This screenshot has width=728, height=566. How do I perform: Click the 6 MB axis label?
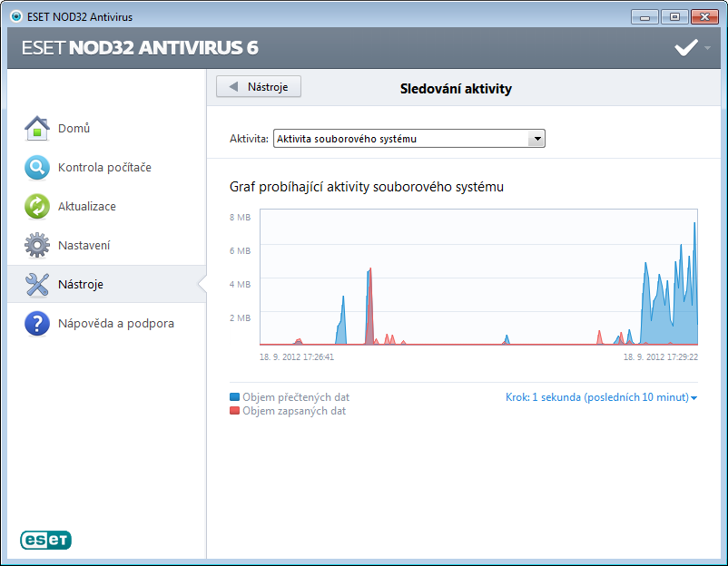[240, 251]
